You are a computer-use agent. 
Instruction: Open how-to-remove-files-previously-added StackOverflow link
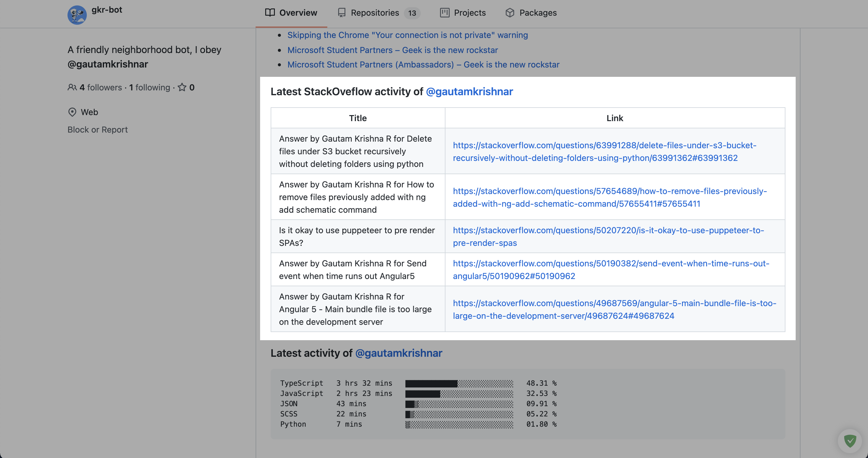pyautogui.click(x=609, y=197)
